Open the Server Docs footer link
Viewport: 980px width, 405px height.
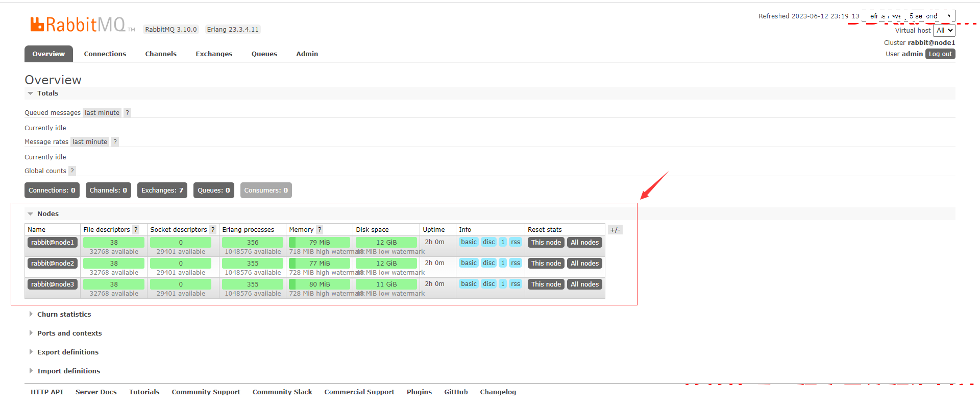click(96, 392)
